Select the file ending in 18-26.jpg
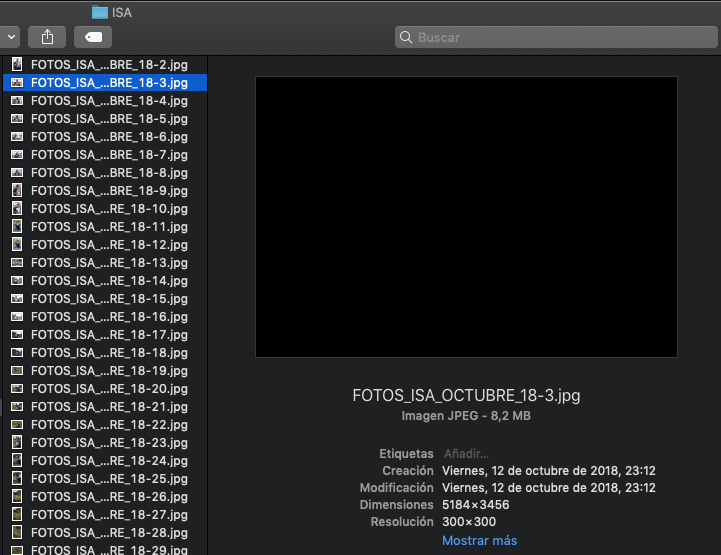 point(108,496)
